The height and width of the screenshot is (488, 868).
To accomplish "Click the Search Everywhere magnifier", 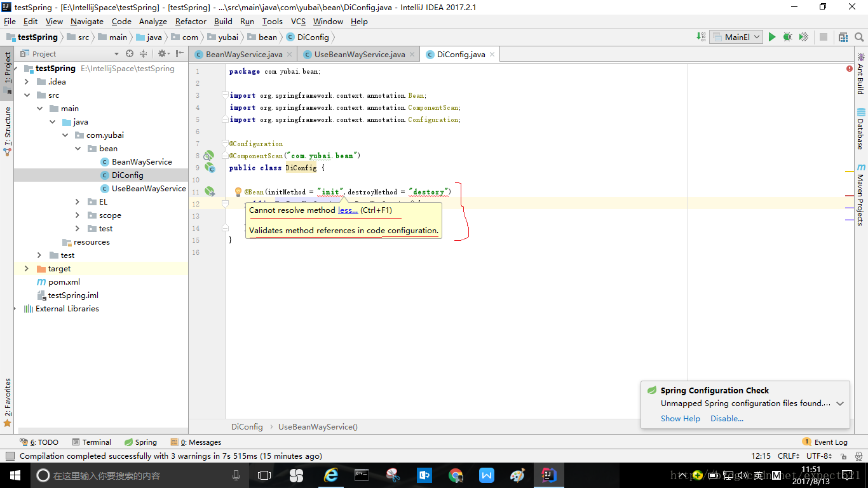I will (858, 37).
